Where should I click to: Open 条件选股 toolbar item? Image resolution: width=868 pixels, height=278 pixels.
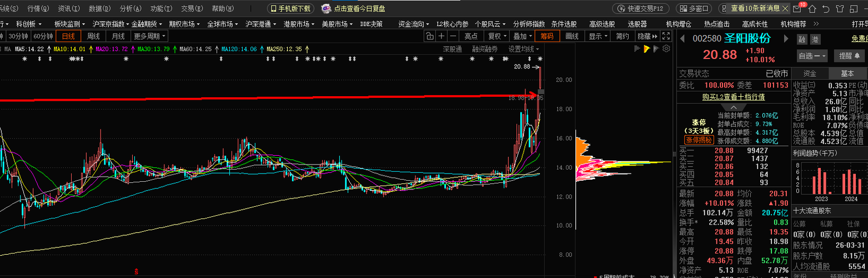tap(564, 24)
